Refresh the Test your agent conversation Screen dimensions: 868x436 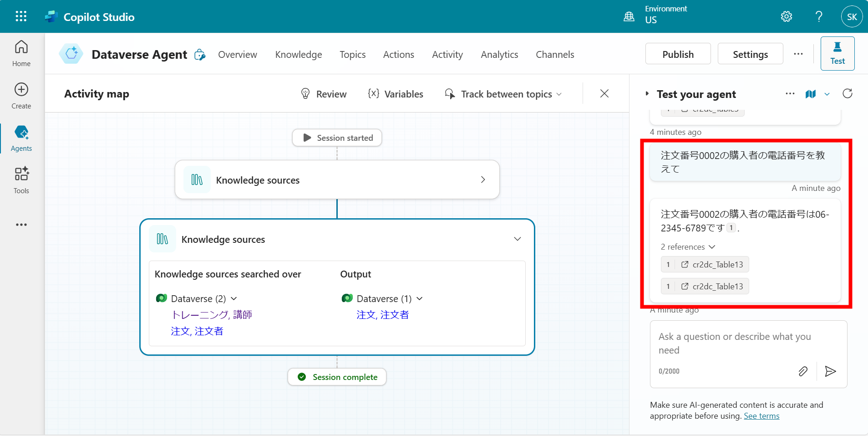pyautogui.click(x=848, y=94)
